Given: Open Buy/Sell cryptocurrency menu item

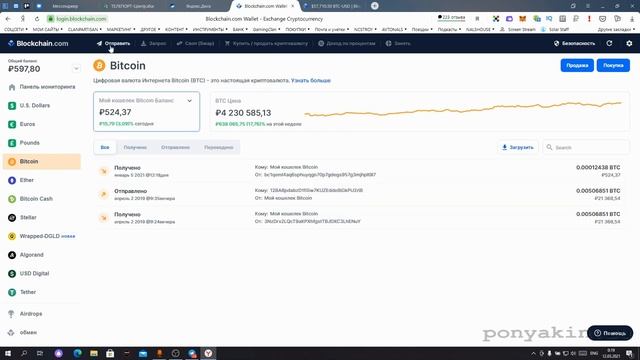Looking at the screenshot, I should 266,43.
